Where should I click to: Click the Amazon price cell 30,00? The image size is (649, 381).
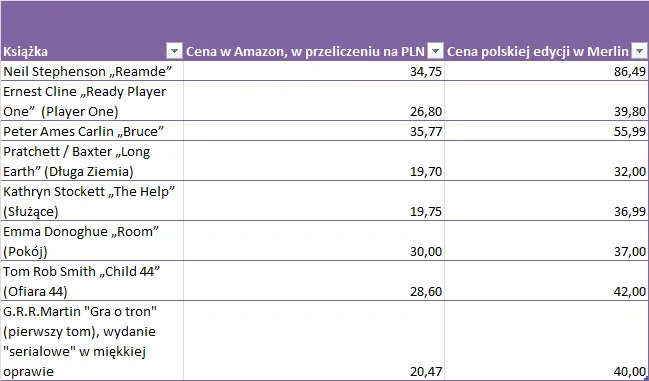pos(314,240)
